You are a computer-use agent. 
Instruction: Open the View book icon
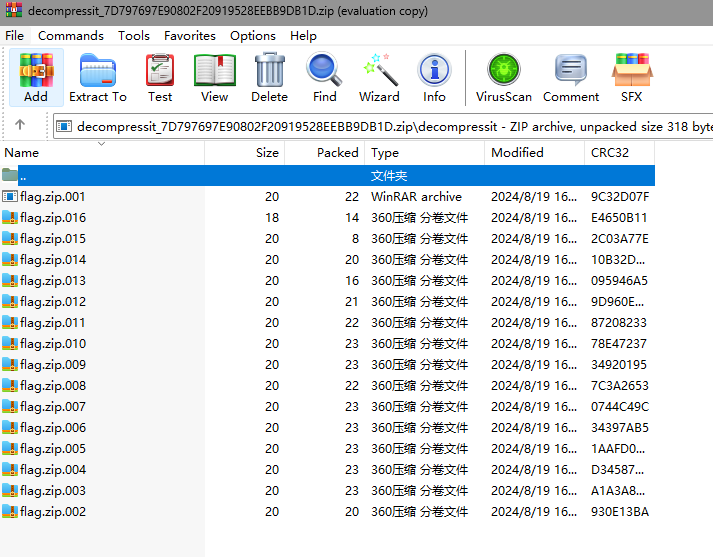coord(215,70)
